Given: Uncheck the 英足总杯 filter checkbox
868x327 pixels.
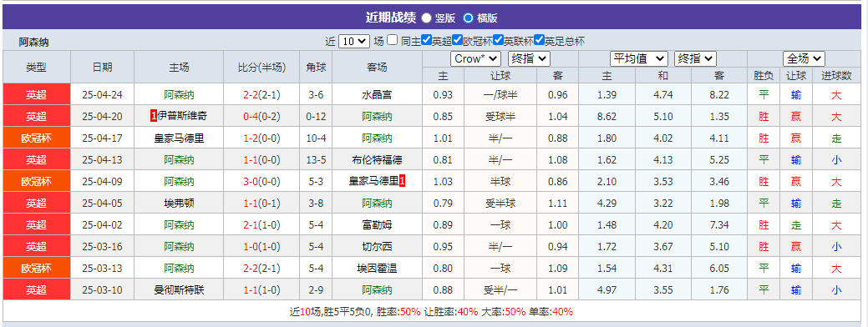Looking at the screenshot, I should 539,40.
